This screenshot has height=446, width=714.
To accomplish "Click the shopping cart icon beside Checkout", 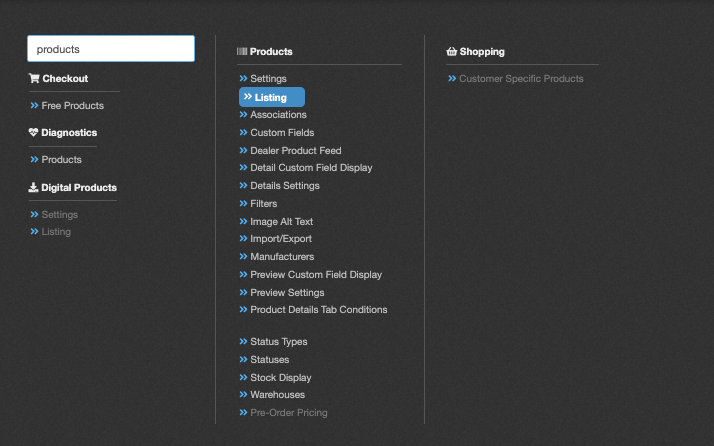I will [34, 79].
